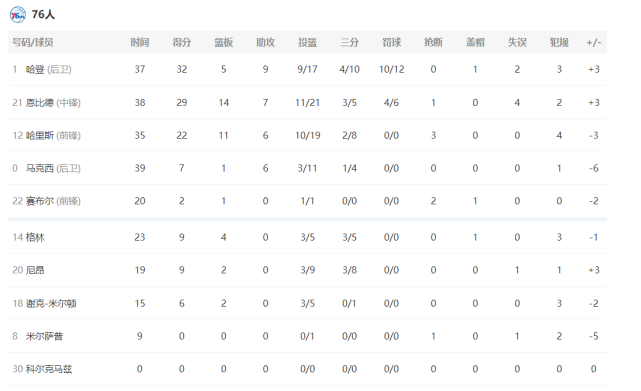This screenshot has width=641, height=391.
Task: Select player 谢克-米尔顿 in the roster
Action: tap(51, 303)
